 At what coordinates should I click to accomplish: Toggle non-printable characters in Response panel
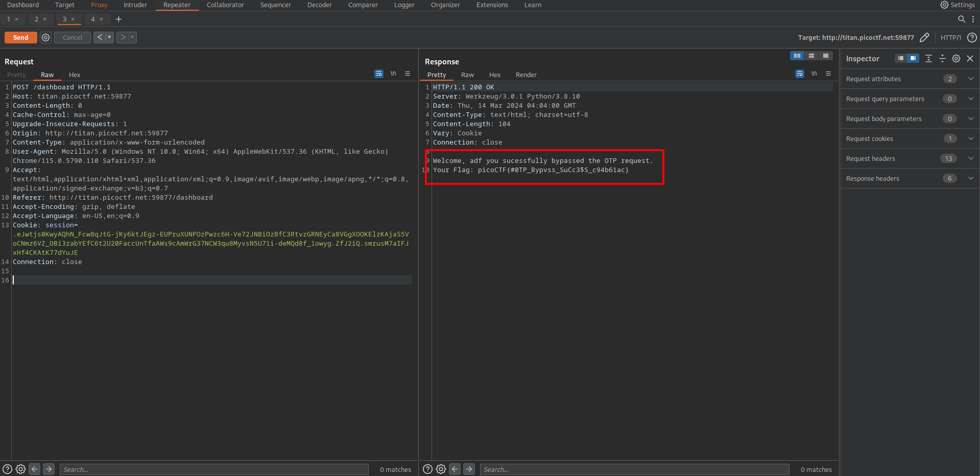click(814, 74)
